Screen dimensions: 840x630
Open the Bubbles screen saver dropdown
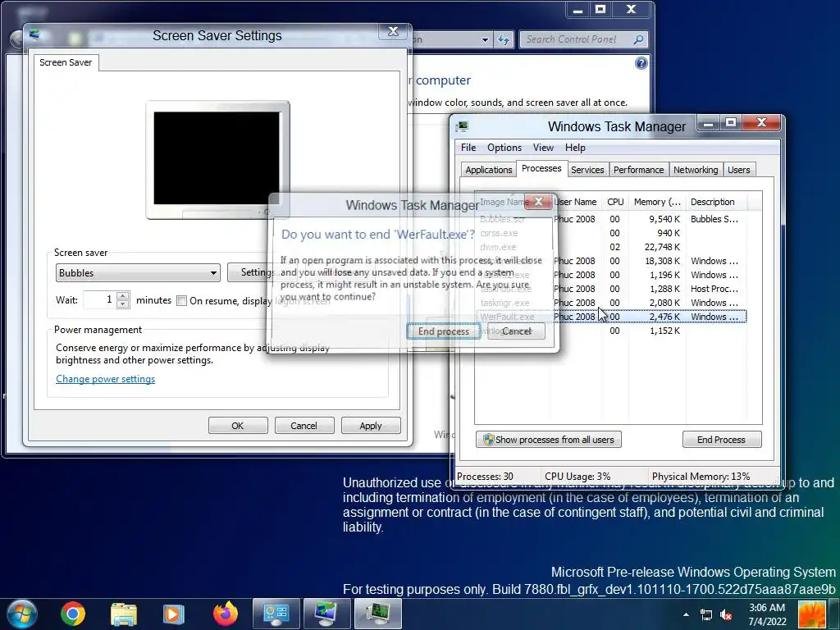click(138, 272)
